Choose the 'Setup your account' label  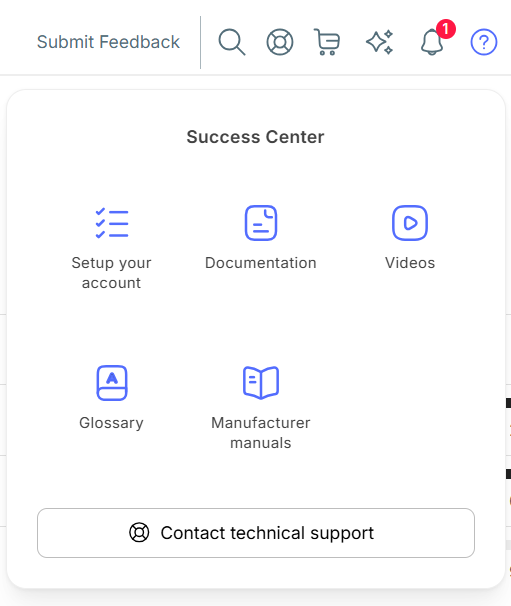[111, 273]
